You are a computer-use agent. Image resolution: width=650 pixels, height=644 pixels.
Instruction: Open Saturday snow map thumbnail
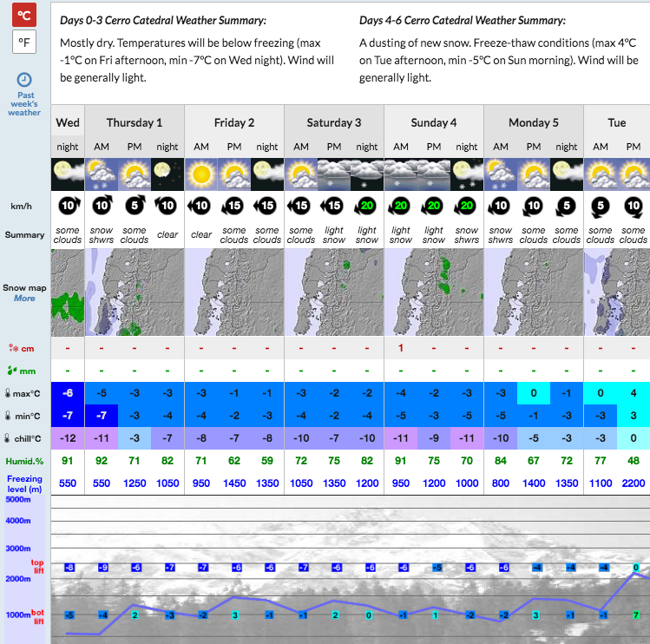click(x=334, y=292)
